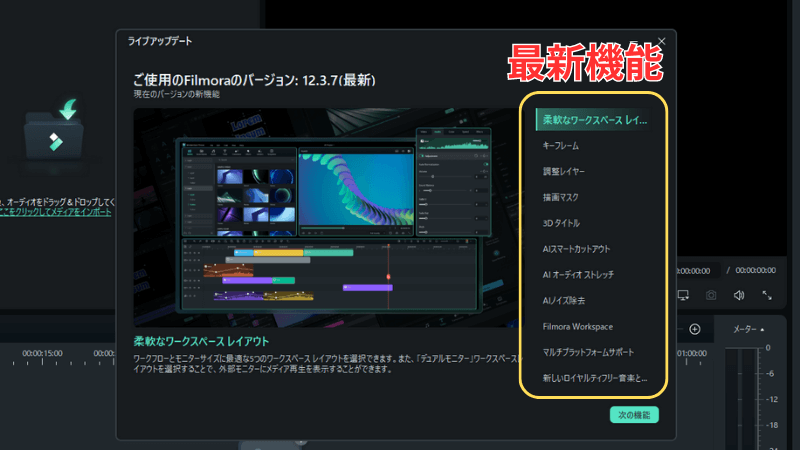The width and height of the screenshot is (800, 450).
Task: Click the 現在のバージョンの新機能 subtitle
Action: click(x=177, y=94)
